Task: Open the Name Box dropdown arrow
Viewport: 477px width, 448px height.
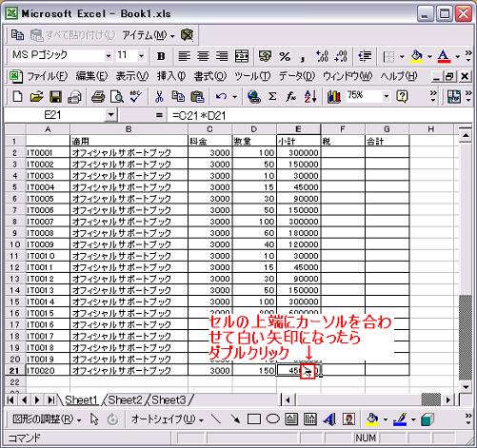Action: pos(110,114)
